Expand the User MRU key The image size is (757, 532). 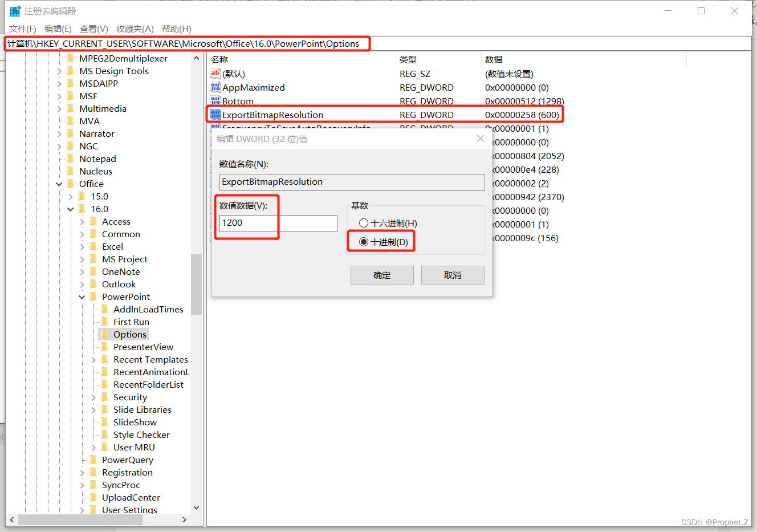coord(93,448)
